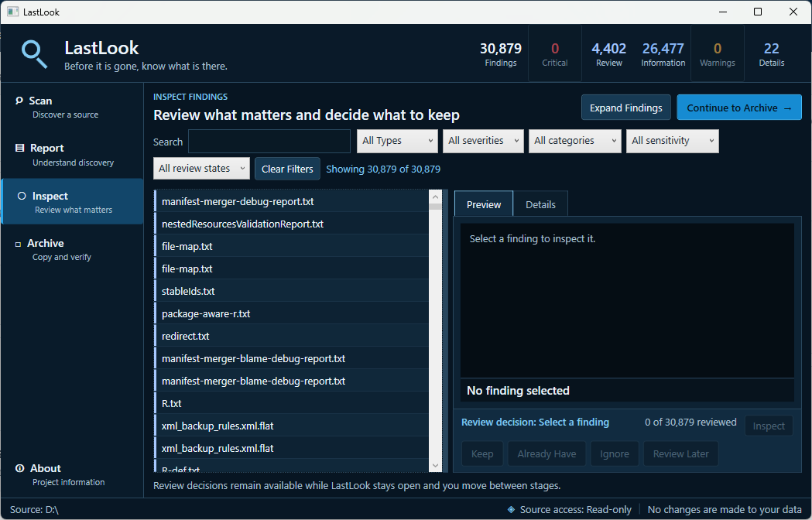The image size is (812, 520).
Task: Select R.txt finding in list
Action: 292,403
